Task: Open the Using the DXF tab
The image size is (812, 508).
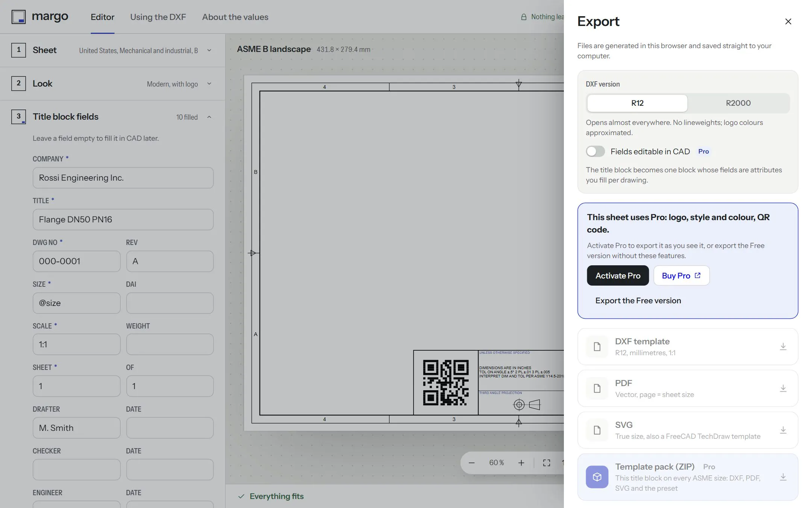Action: pos(158,17)
